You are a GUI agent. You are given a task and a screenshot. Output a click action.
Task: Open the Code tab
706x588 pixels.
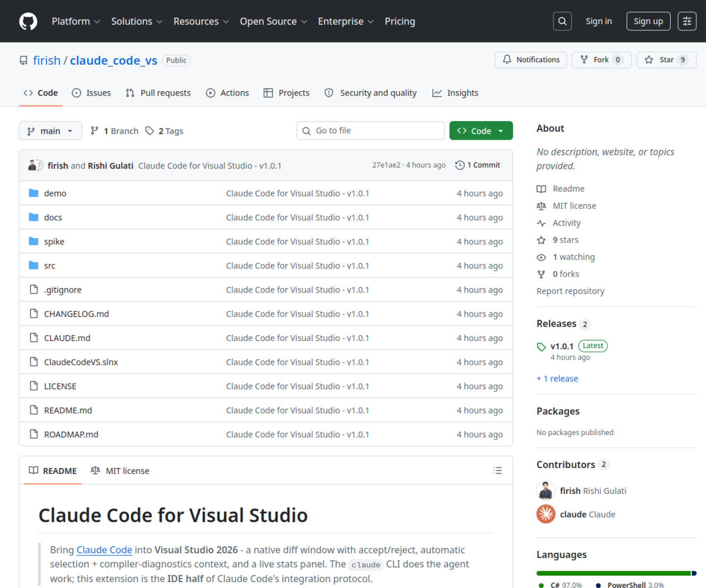pos(41,93)
